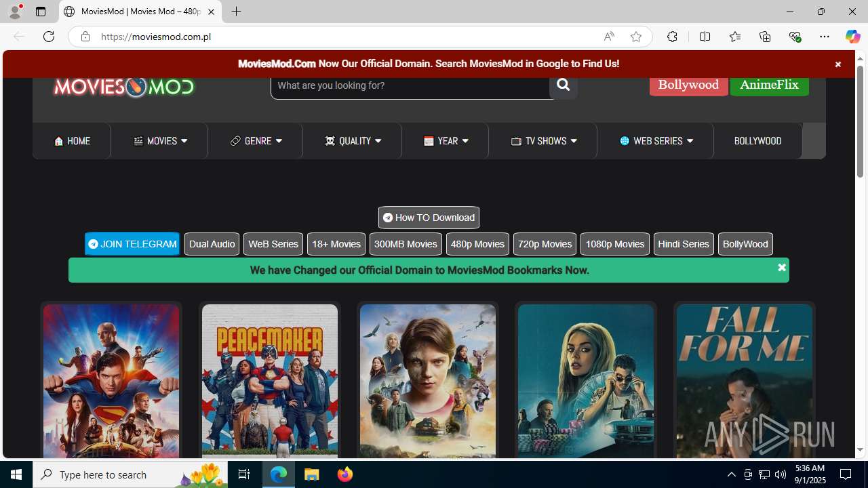Expand the YEAR dropdown menu

click(446, 141)
